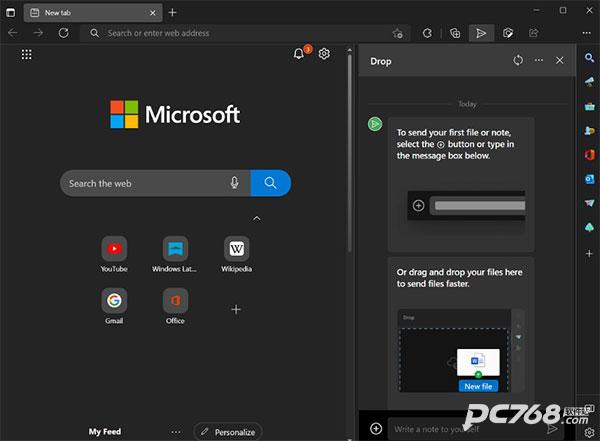Image resolution: width=600 pixels, height=441 pixels.
Task: Open sidebar Games icon
Action: click(589, 131)
